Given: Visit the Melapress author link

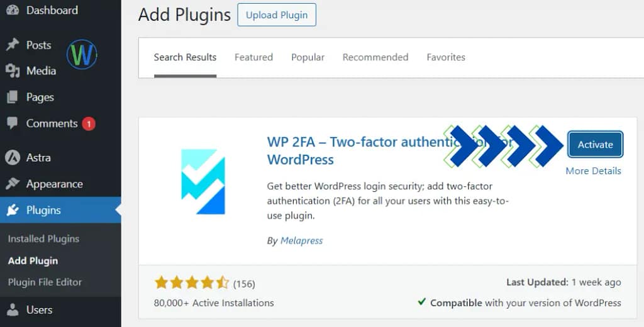Looking at the screenshot, I should tap(301, 241).
